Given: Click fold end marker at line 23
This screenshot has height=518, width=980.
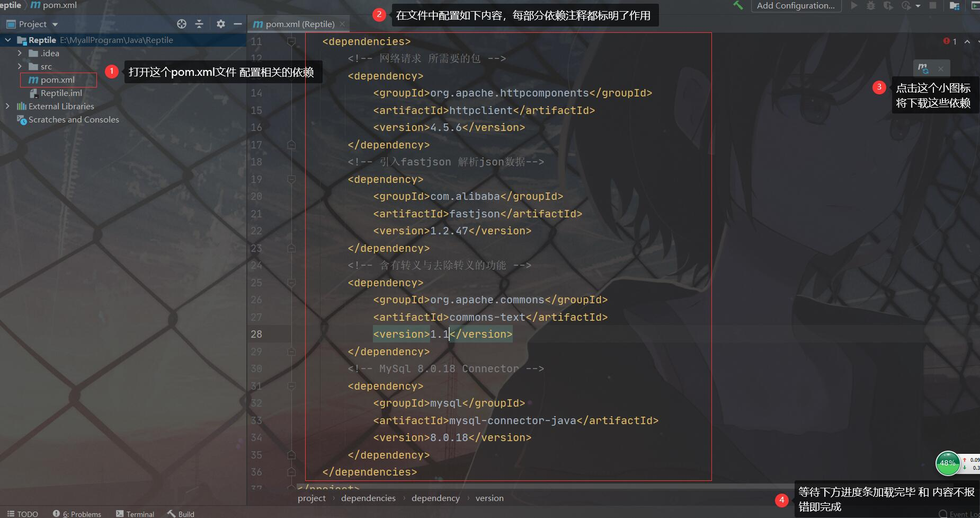Looking at the screenshot, I should click(291, 248).
